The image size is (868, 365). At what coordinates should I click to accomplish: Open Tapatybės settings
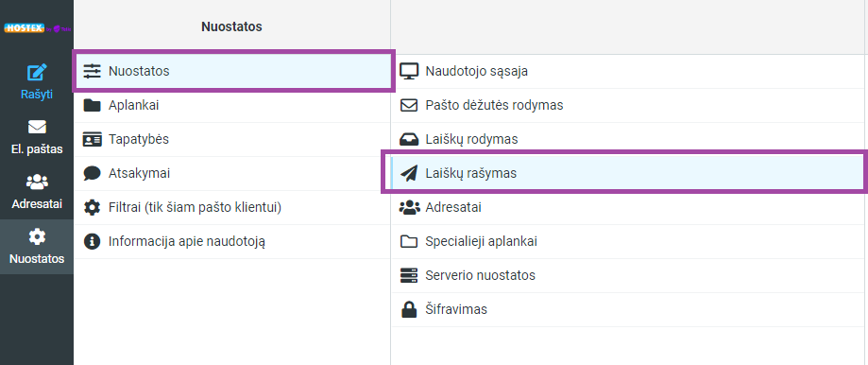[x=232, y=139]
